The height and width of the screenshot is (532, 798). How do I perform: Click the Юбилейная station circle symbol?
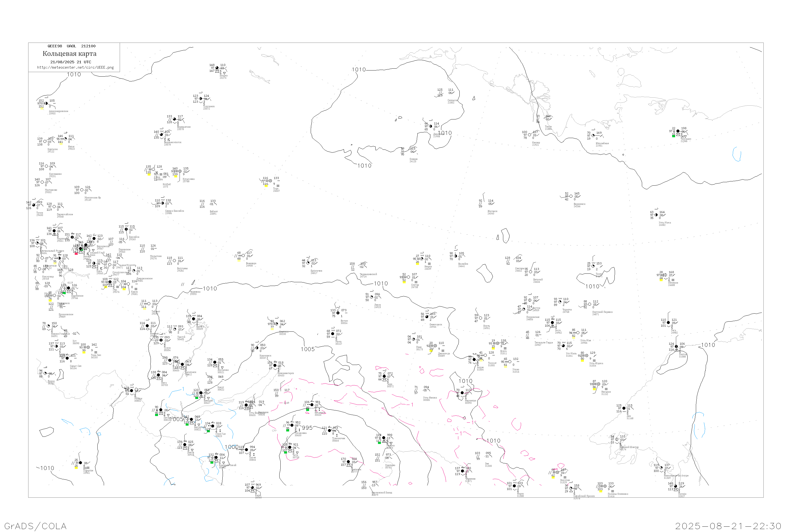593,136
